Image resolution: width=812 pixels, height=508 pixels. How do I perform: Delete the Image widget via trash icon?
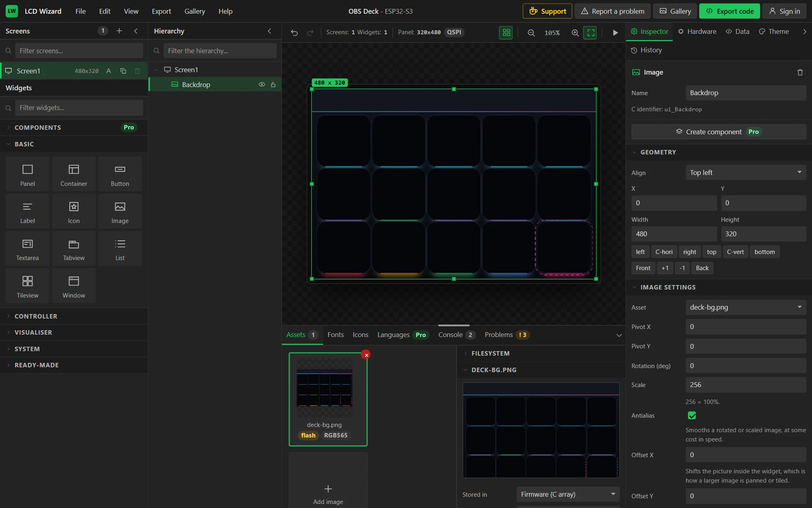coord(800,72)
